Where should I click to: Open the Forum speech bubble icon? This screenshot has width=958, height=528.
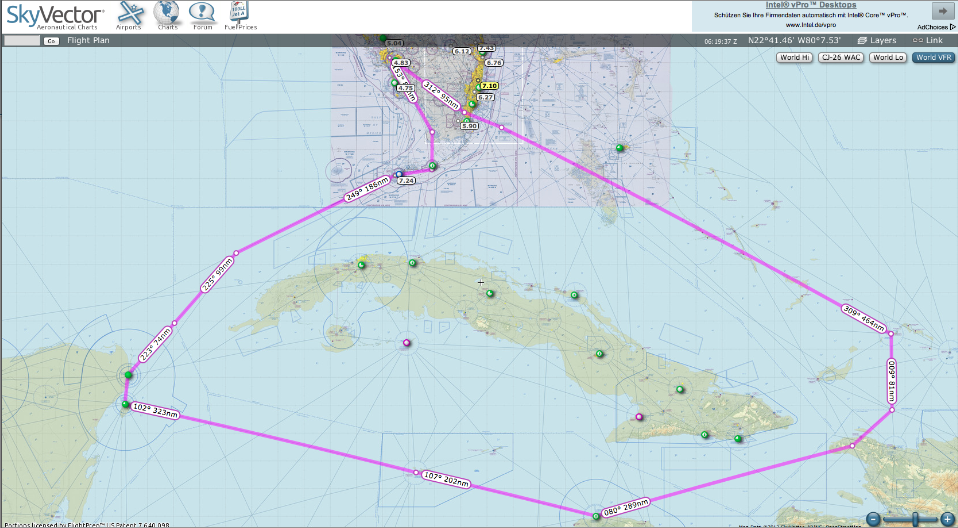pos(203,15)
